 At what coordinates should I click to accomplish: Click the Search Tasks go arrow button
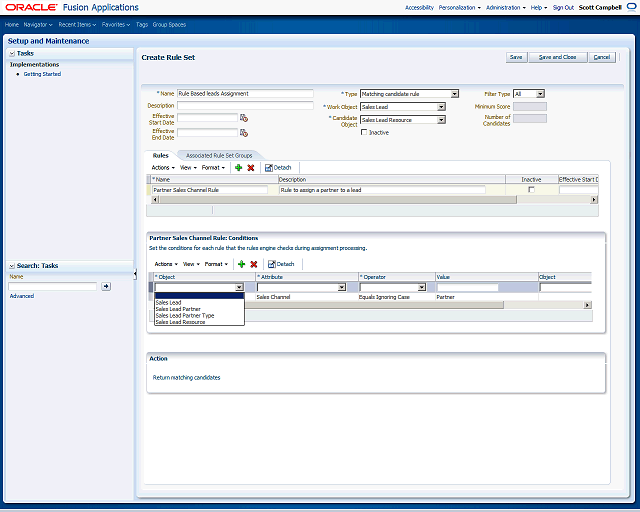point(106,286)
